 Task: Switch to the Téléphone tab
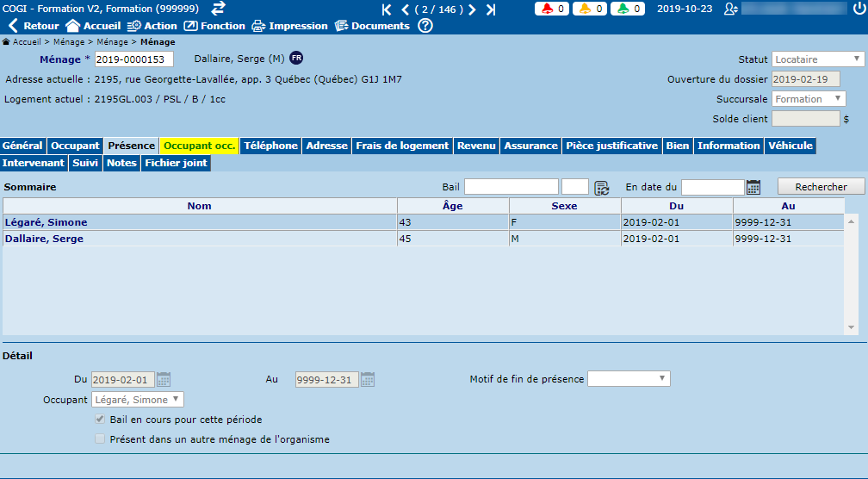[x=270, y=146]
